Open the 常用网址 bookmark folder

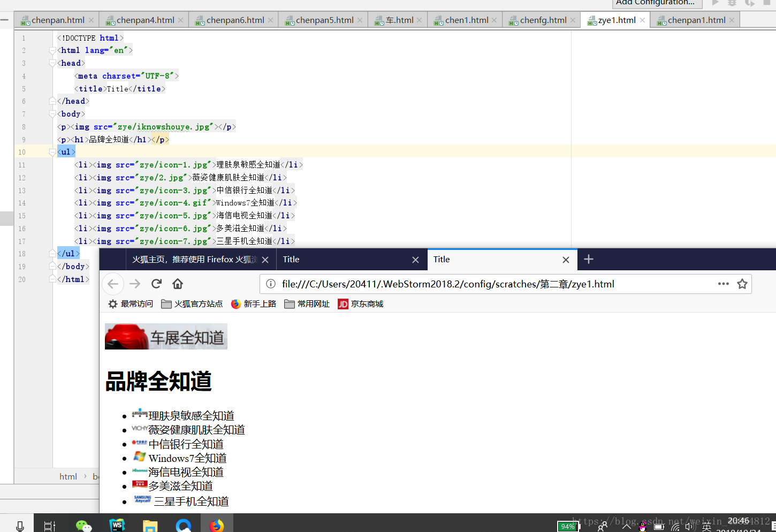[307, 303]
